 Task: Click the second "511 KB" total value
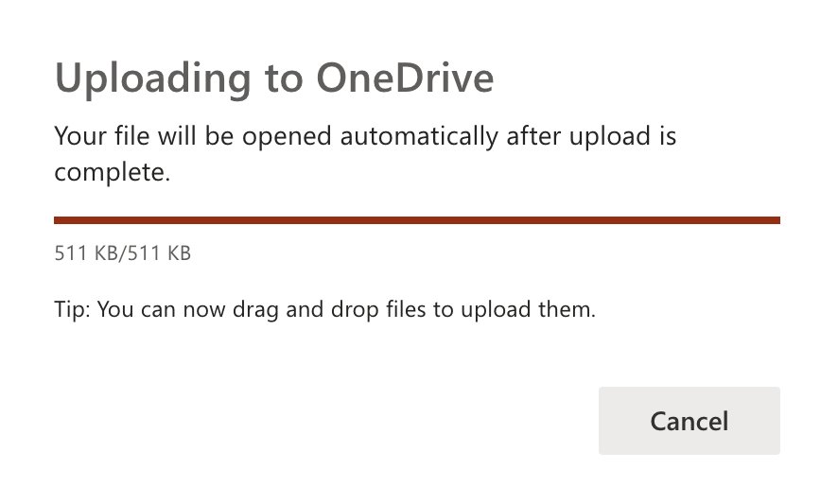point(160,253)
